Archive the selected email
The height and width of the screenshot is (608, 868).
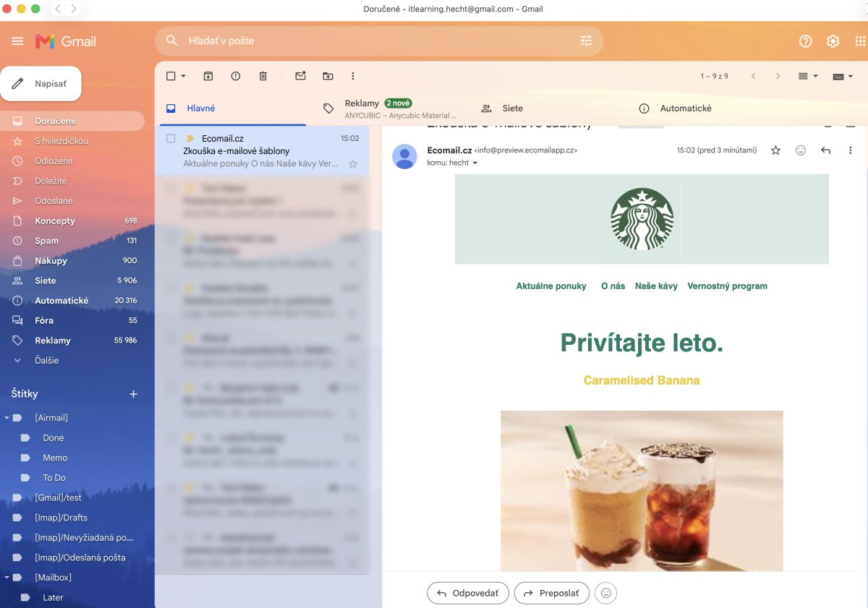point(208,76)
